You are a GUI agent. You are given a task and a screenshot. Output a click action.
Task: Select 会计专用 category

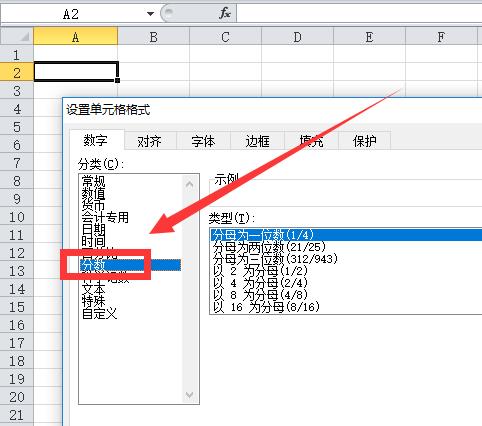pos(105,217)
